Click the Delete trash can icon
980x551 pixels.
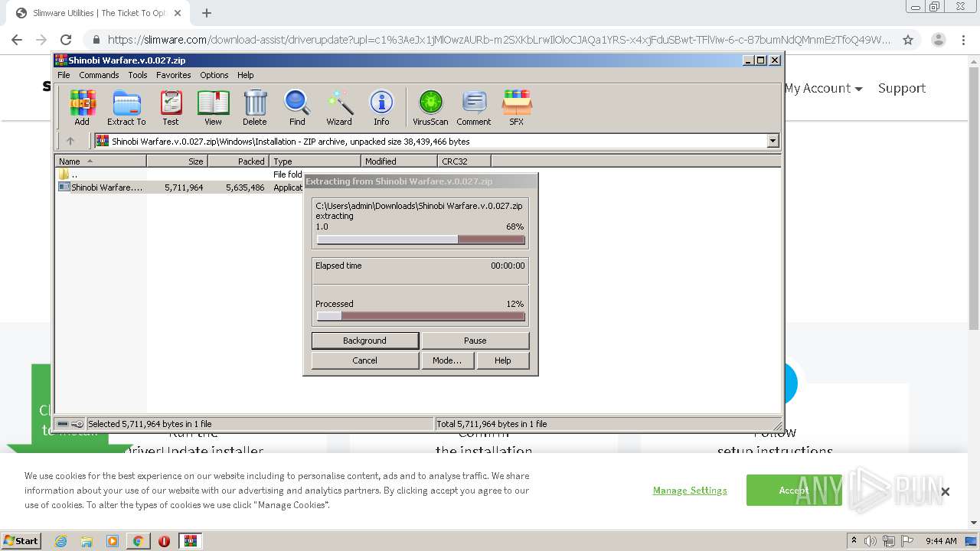coord(255,107)
